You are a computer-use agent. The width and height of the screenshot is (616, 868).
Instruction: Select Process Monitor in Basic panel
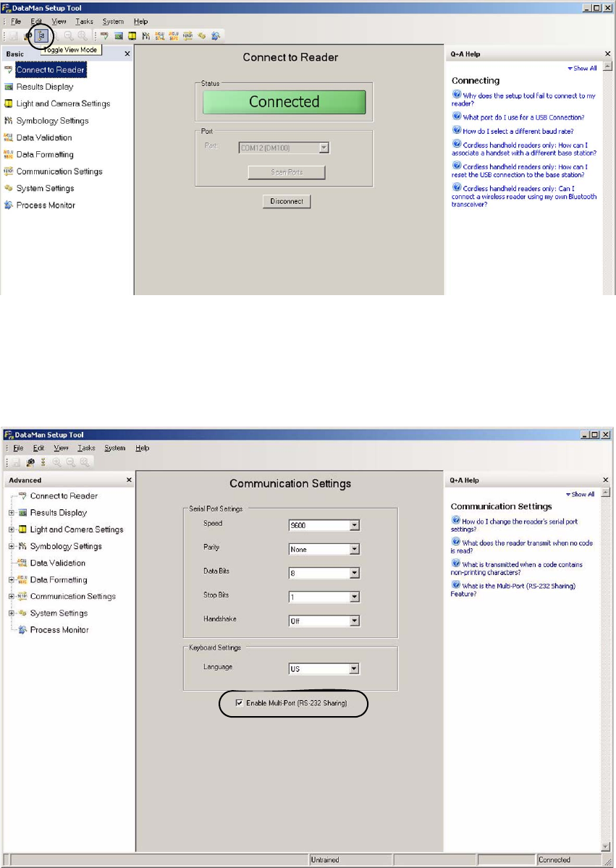[46, 205]
